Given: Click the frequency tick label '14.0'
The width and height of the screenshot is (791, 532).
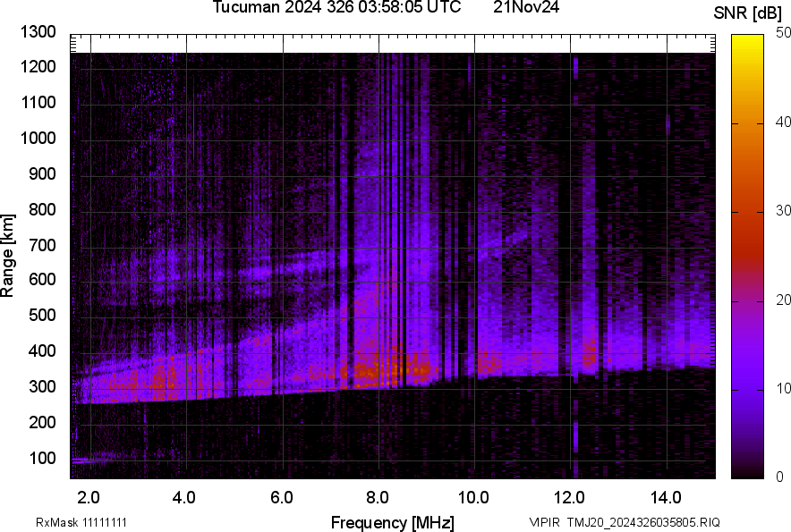Looking at the screenshot, I should pos(666,498).
